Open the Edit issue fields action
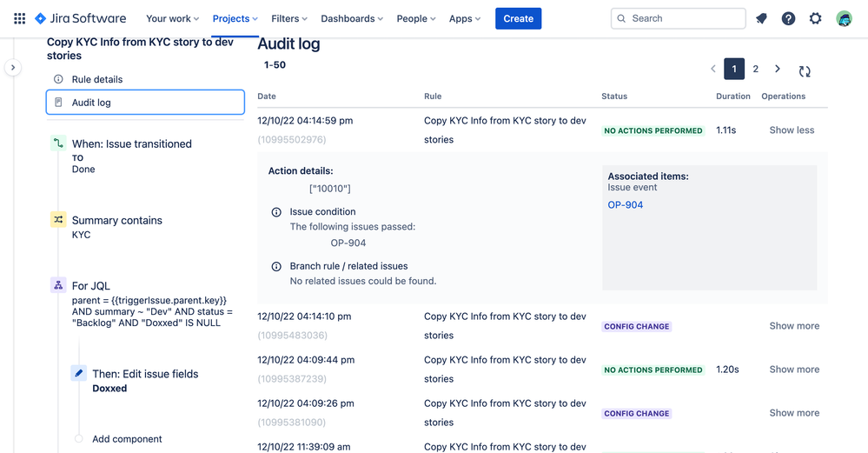This screenshot has width=868, height=453. [145, 374]
